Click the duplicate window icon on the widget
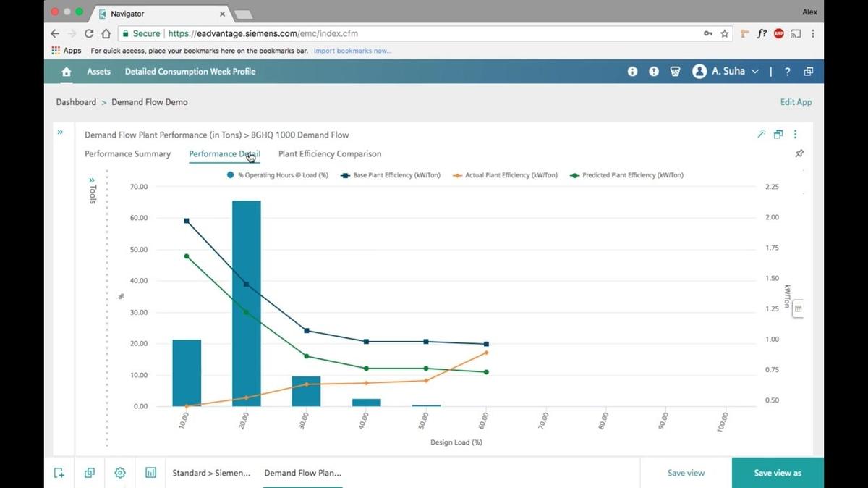The image size is (868, 488). click(x=778, y=134)
